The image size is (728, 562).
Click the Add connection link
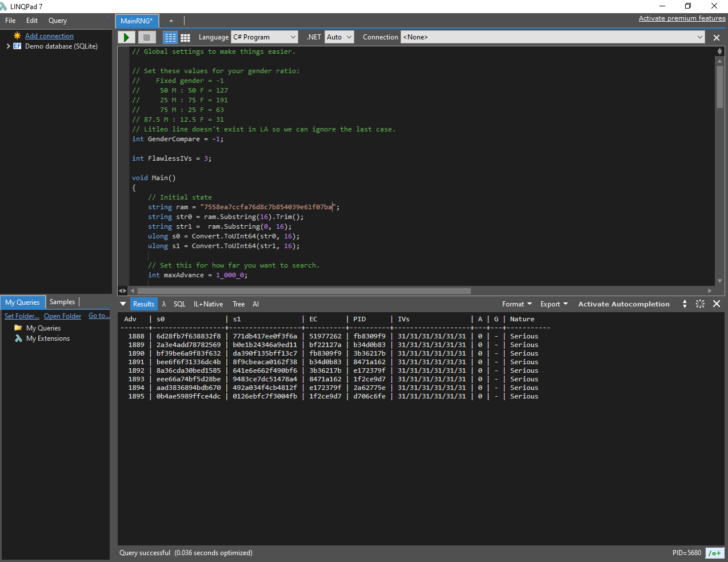point(49,36)
